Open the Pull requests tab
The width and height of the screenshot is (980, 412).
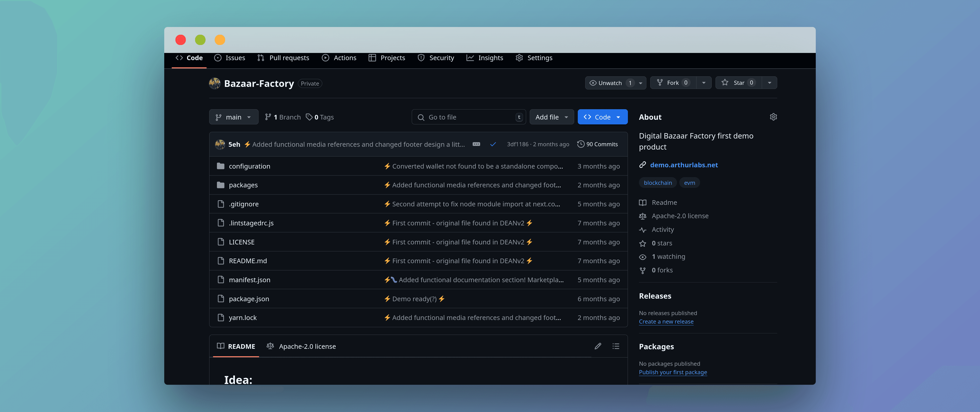pyautogui.click(x=283, y=58)
